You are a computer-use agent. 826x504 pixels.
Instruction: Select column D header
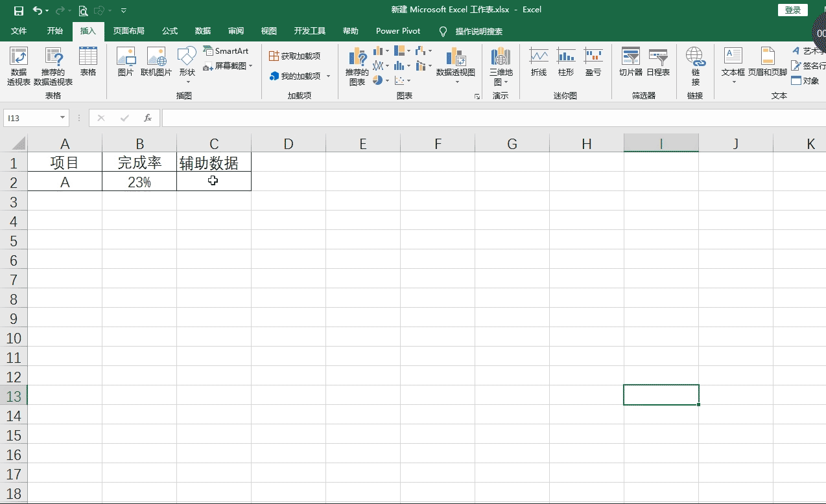click(289, 144)
